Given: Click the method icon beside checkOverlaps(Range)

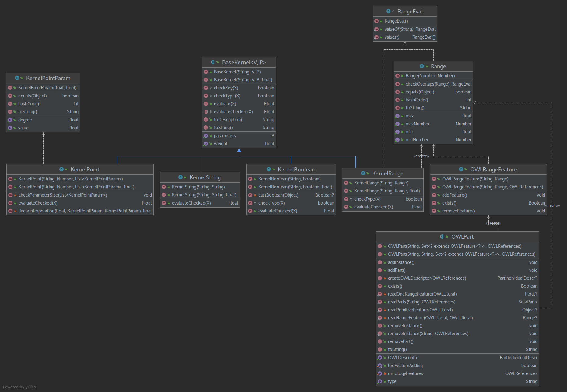Looking at the screenshot, I should pyautogui.click(x=397, y=84).
